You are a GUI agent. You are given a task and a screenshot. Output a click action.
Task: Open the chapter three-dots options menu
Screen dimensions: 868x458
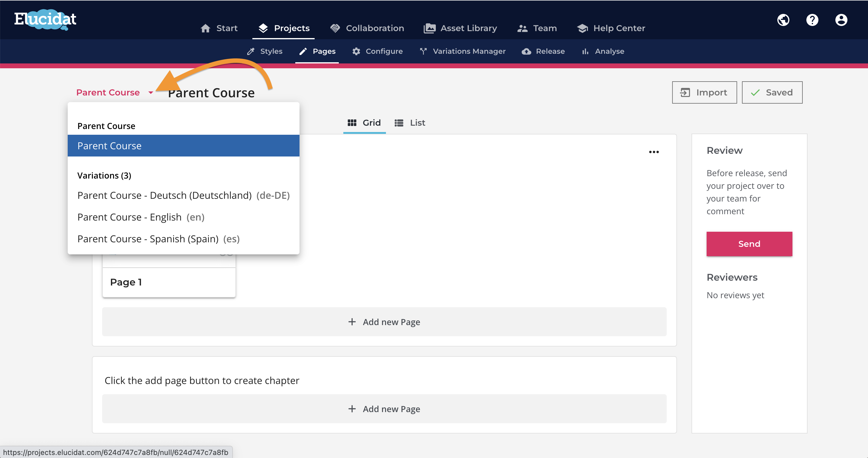pos(654,152)
